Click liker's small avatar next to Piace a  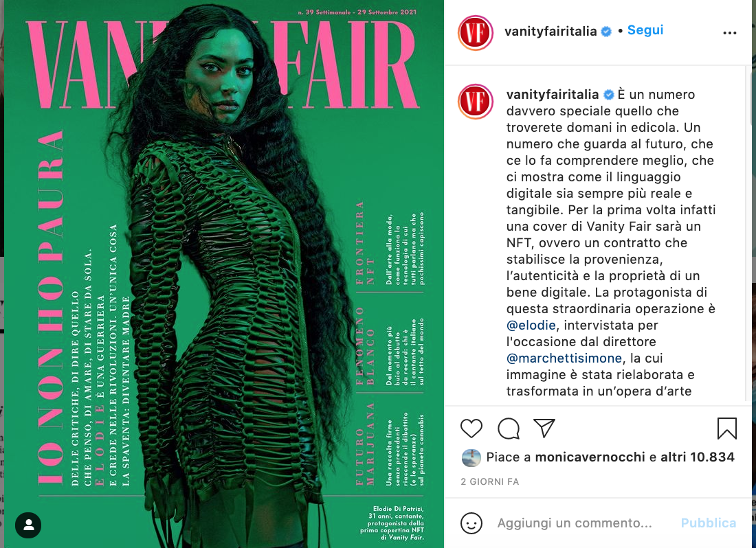click(x=471, y=457)
